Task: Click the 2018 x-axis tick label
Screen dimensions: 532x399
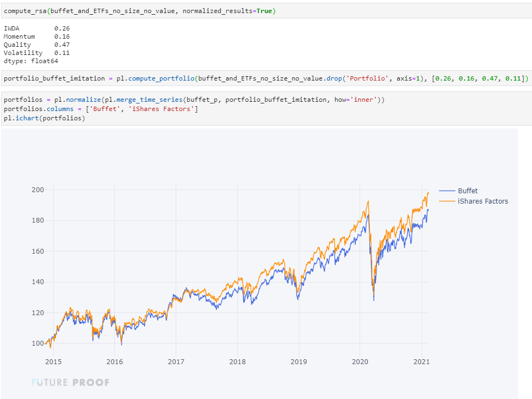Action: tap(237, 361)
